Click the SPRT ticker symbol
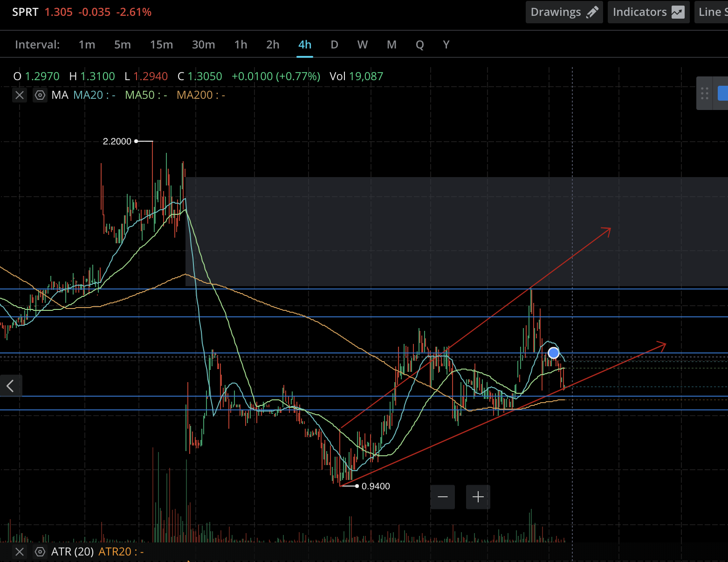 (x=25, y=12)
